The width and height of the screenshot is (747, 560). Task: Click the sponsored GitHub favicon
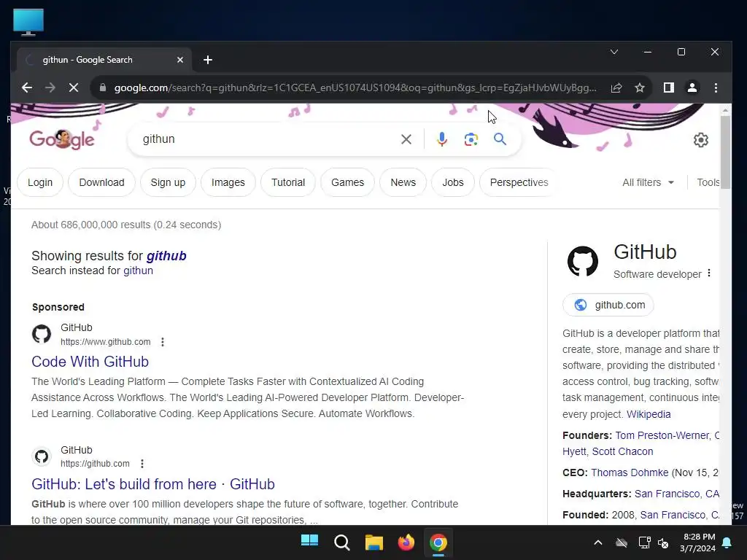pyautogui.click(x=42, y=334)
